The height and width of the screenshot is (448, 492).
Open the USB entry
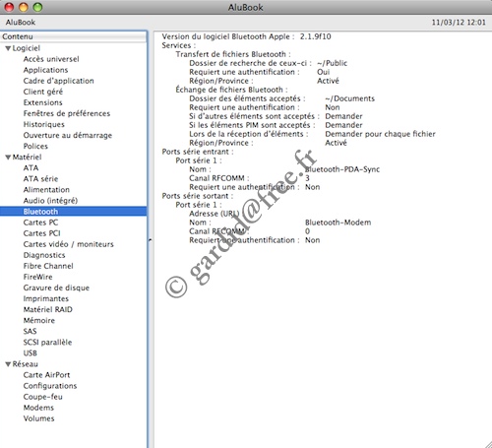click(x=31, y=353)
